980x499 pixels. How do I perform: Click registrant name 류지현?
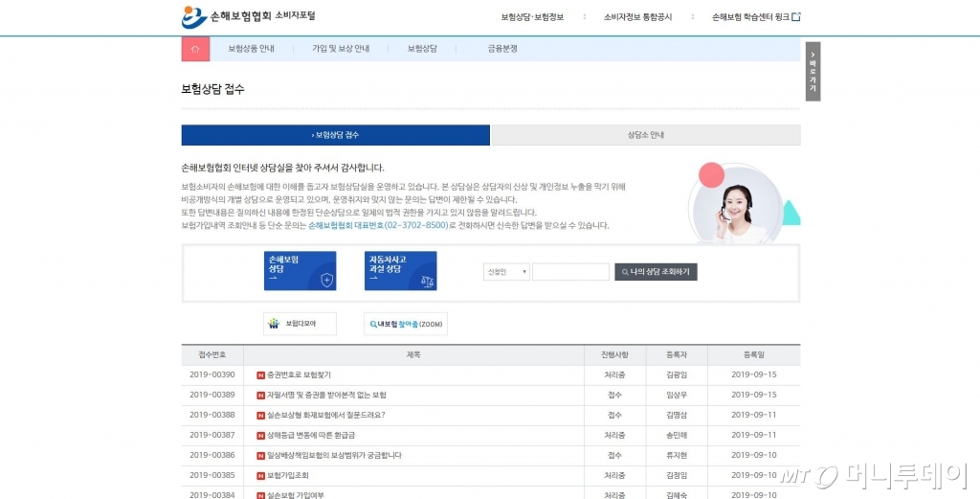pyautogui.click(x=677, y=455)
